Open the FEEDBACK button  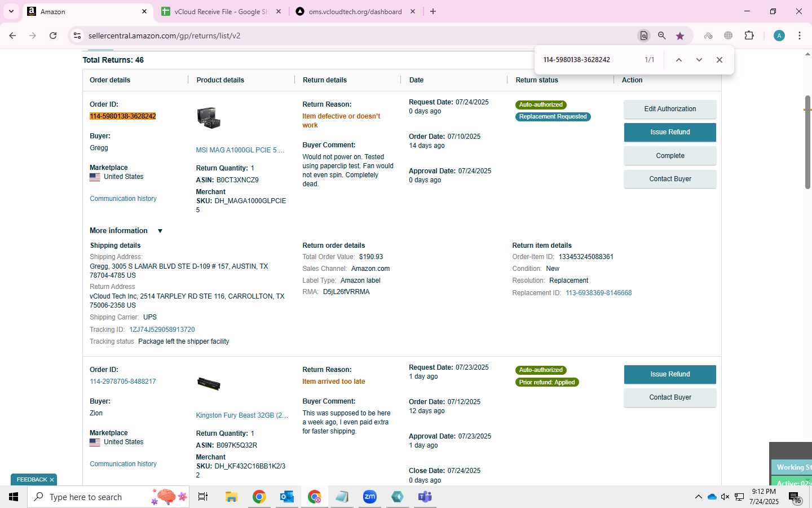pos(32,480)
